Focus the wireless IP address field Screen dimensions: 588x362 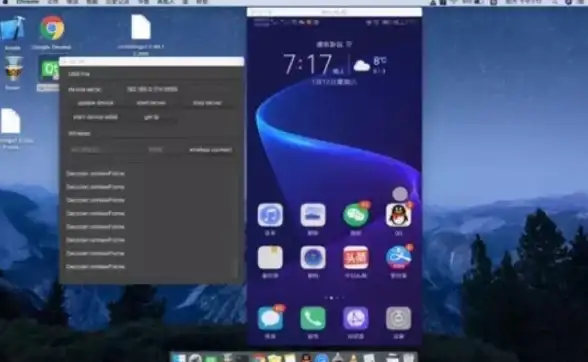point(106,150)
